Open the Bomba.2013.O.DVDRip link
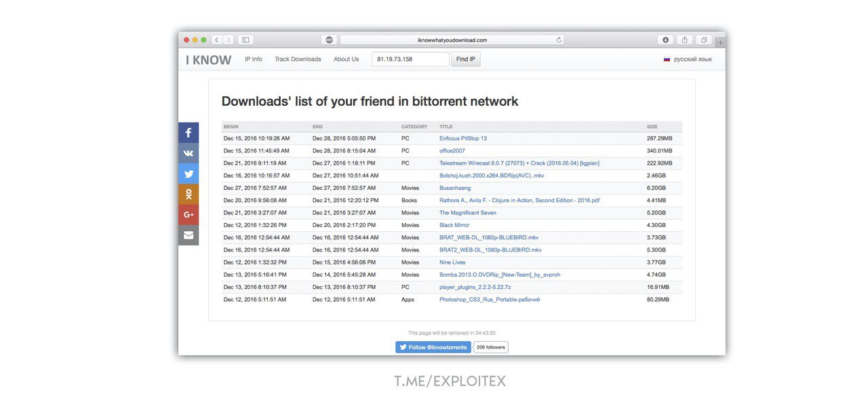This screenshot has height=396, width=868. [x=500, y=275]
